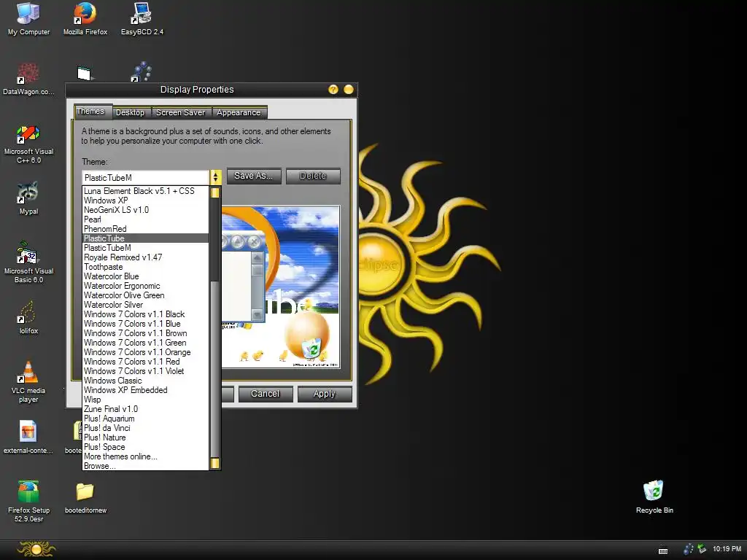
Task: Select the highlighted PlasticTube theme
Action: [145, 238]
